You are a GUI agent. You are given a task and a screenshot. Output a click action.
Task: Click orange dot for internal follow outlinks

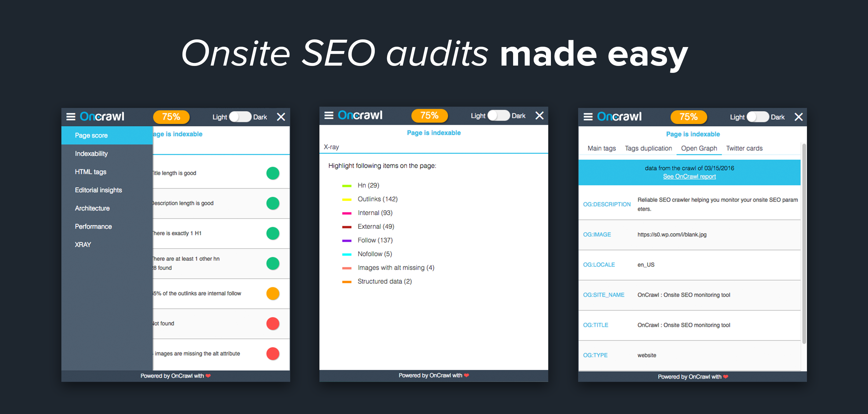[273, 293]
